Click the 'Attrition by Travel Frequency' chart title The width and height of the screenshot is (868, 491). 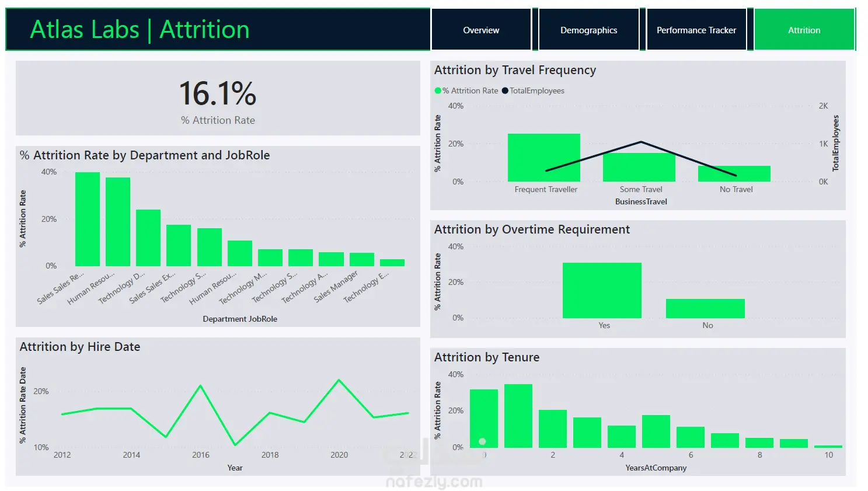[x=515, y=70]
